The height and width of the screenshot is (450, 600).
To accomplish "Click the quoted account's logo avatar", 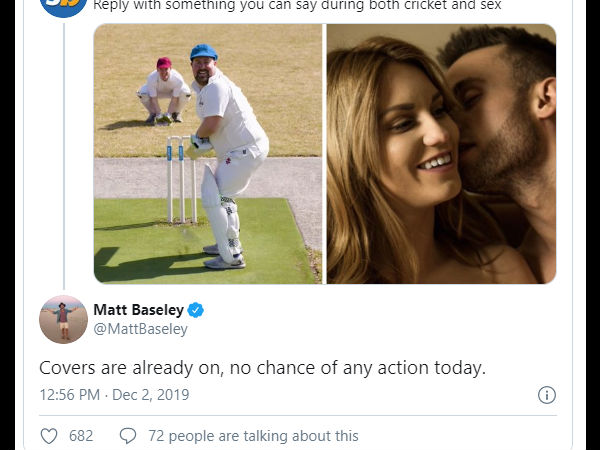I will [62, 6].
